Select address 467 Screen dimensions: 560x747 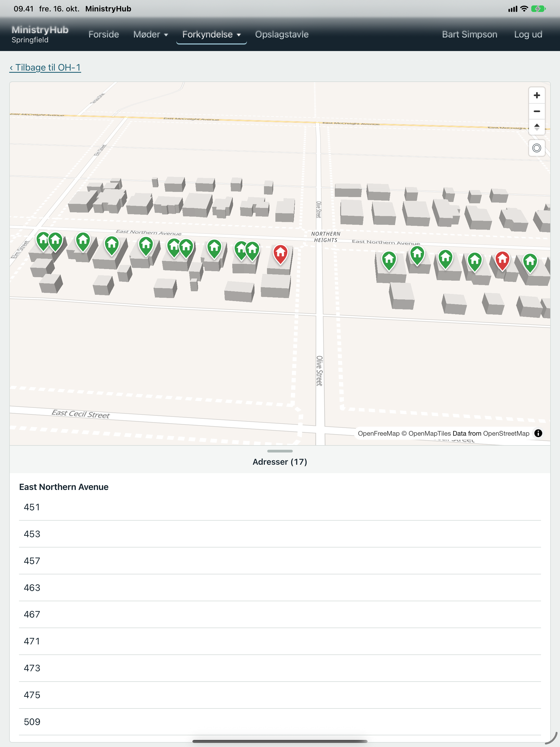pos(280,614)
